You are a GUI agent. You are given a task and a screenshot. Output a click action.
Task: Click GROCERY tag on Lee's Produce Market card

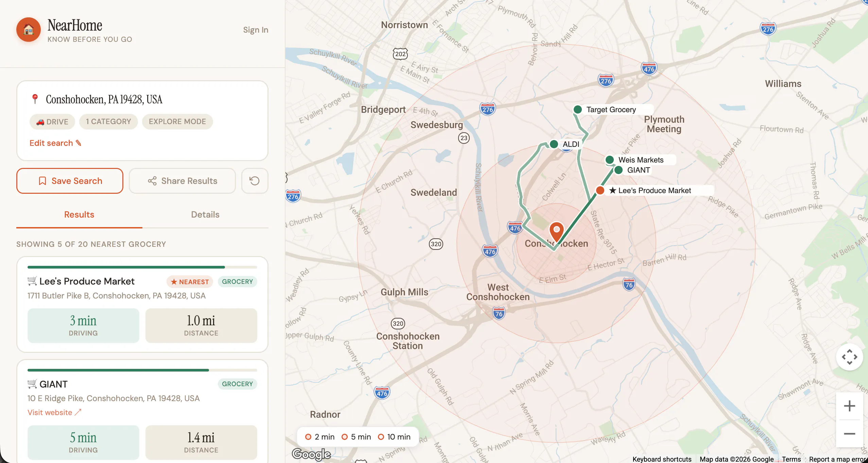238,282
